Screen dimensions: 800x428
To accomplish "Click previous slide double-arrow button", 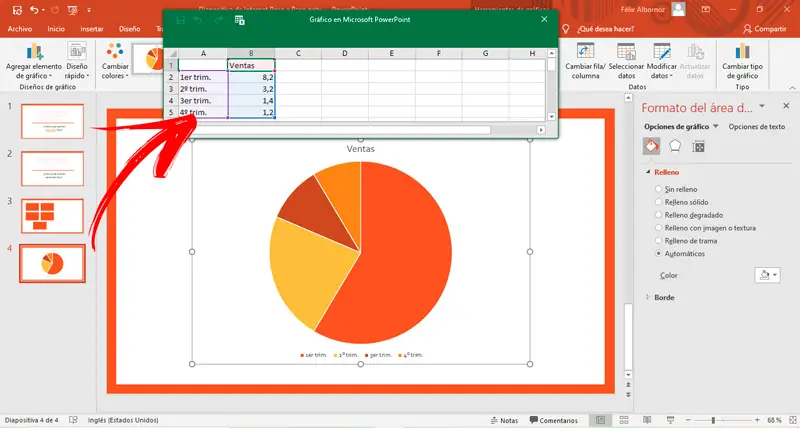I will click(x=629, y=385).
